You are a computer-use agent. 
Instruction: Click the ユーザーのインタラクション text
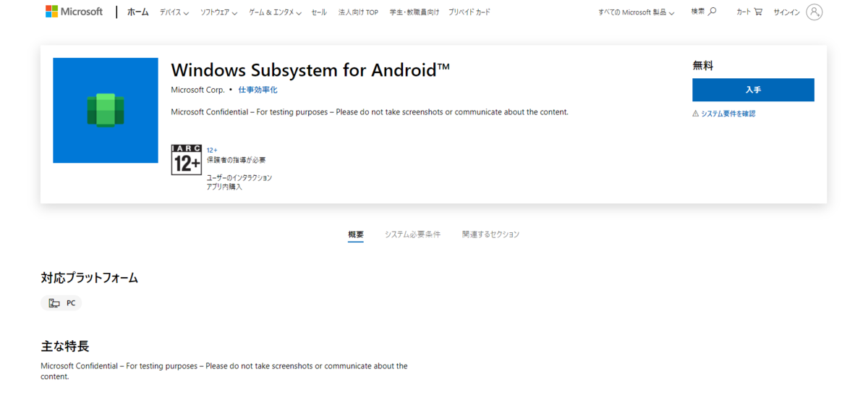coord(239,177)
